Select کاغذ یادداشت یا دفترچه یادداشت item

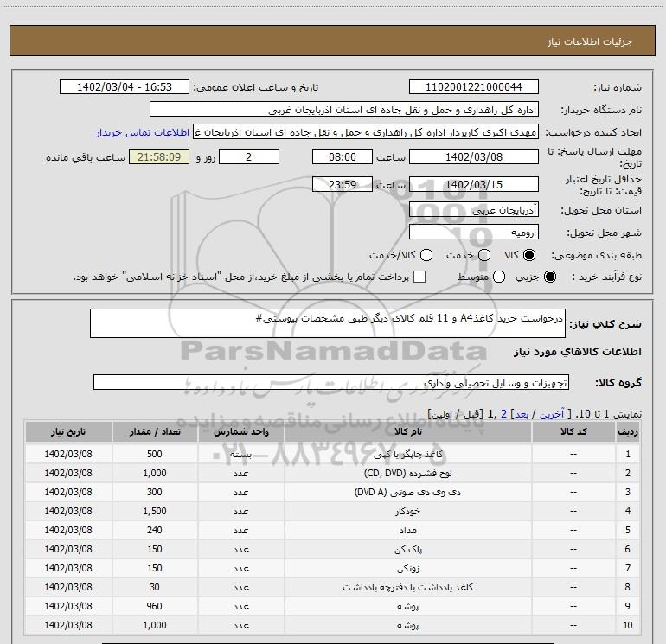pyautogui.click(x=407, y=587)
